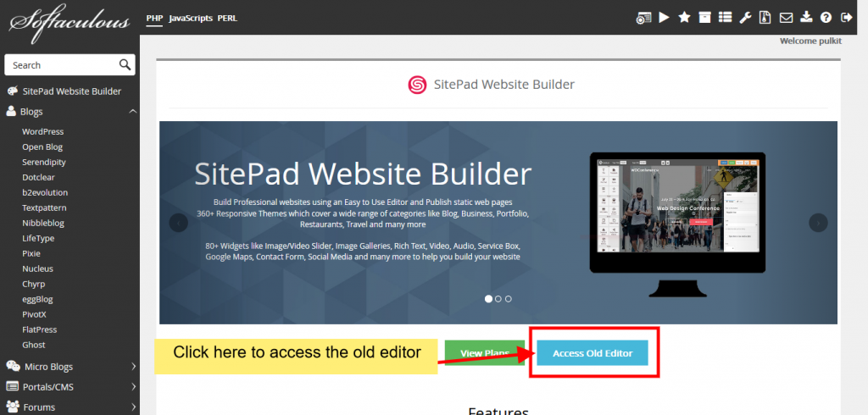Open WordPress in Blogs list

[x=42, y=131]
